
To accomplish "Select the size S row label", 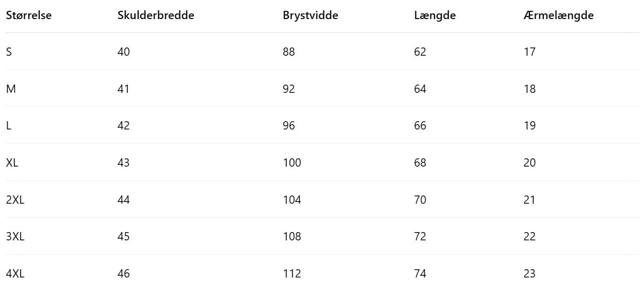I will 9,52.
